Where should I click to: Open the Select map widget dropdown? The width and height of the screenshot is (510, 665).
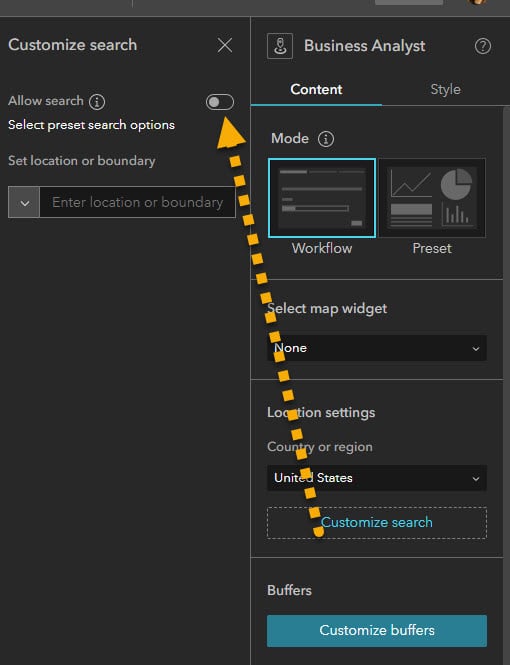click(x=377, y=348)
